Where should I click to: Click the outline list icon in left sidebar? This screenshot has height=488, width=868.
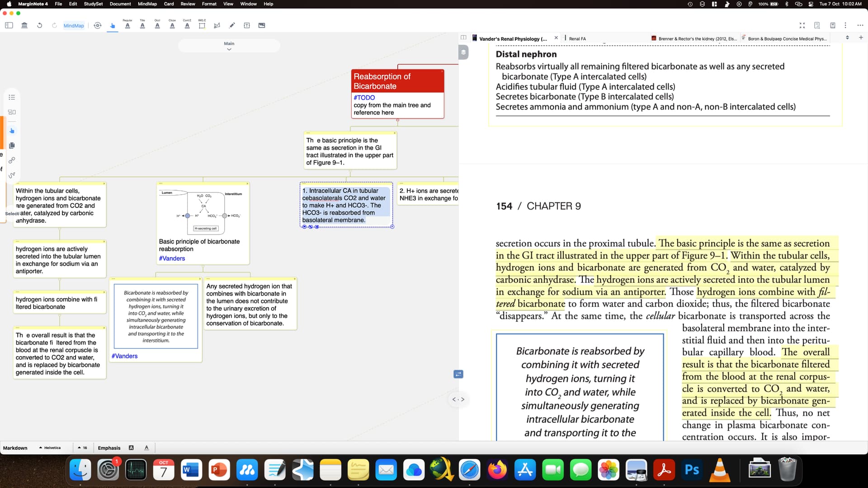(x=12, y=97)
